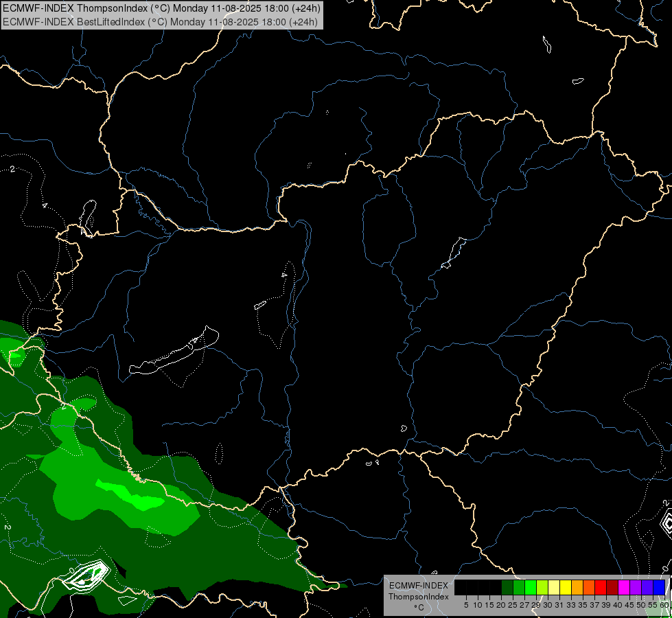
Task: Select the bright green 27–29 legend swatch
Action: 531,587
